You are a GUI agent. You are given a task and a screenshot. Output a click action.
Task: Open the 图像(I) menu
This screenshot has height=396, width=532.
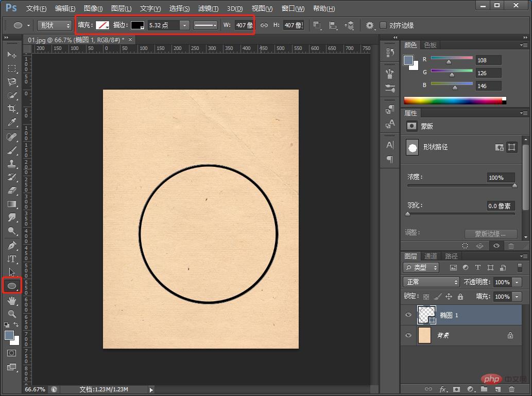(93, 8)
